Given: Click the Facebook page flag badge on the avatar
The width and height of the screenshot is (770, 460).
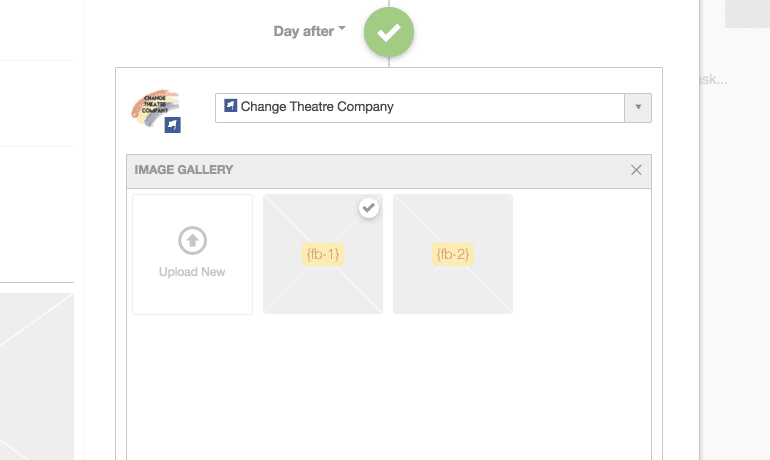Looking at the screenshot, I should pos(172,125).
